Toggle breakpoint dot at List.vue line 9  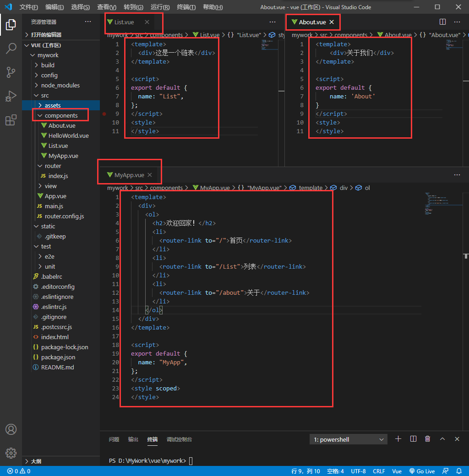[104, 114]
